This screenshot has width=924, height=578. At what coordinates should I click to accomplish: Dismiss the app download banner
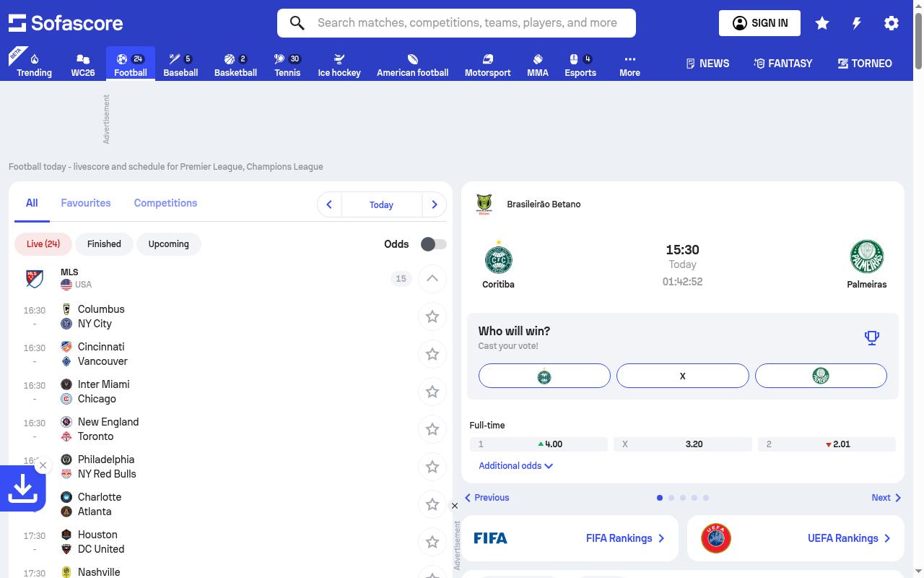[43, 465]
